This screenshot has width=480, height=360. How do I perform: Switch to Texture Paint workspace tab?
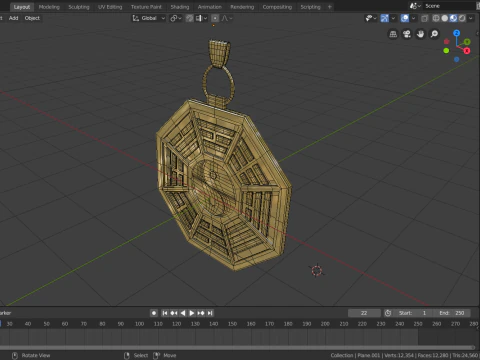click(x=146, y=7)
